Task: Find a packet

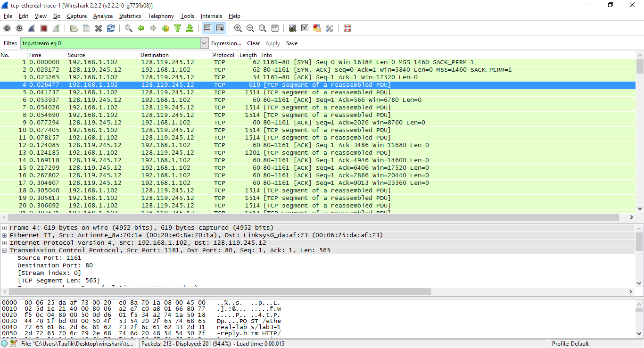Action: (129, 28)
